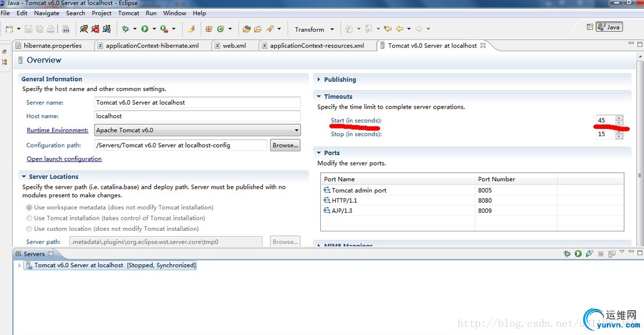
Task: Stop Tomcat with the red-cross cat icon
Action: coord(96,29)
